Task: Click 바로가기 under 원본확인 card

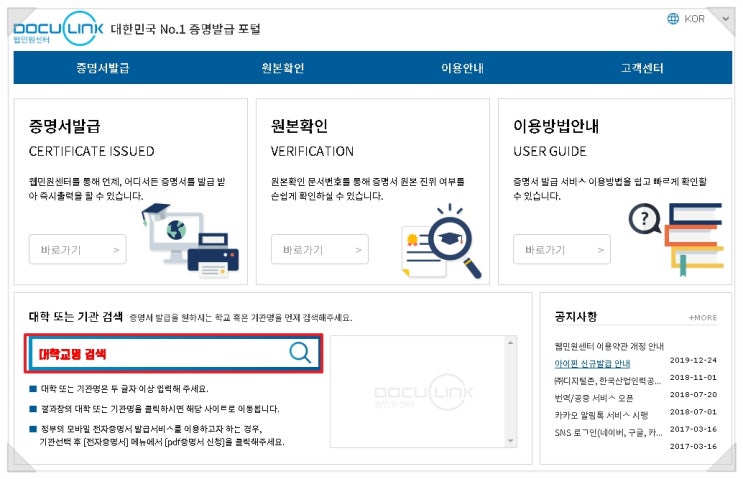Action: click(x=320, y=249)
